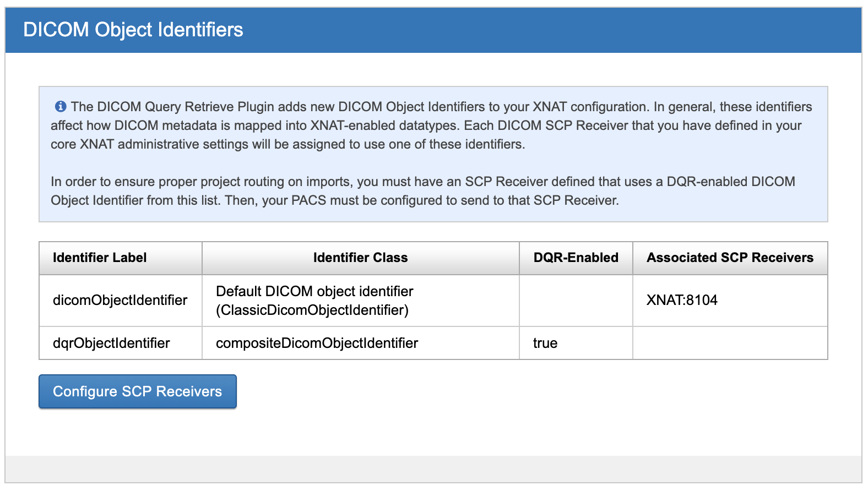Screen dimensions: 868x491
Task: Click the Identifier Class column header
Action: pyautogui.click(x=360, y=258)
